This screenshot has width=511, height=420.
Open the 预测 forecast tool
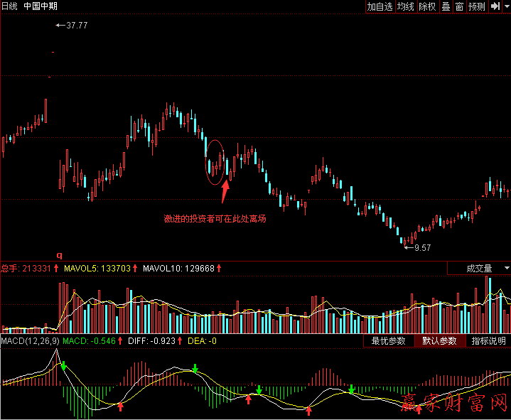click(x=476, y=6)
